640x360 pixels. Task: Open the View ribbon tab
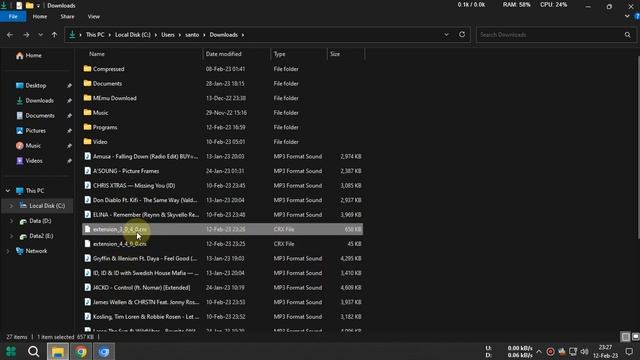(93, 17)
